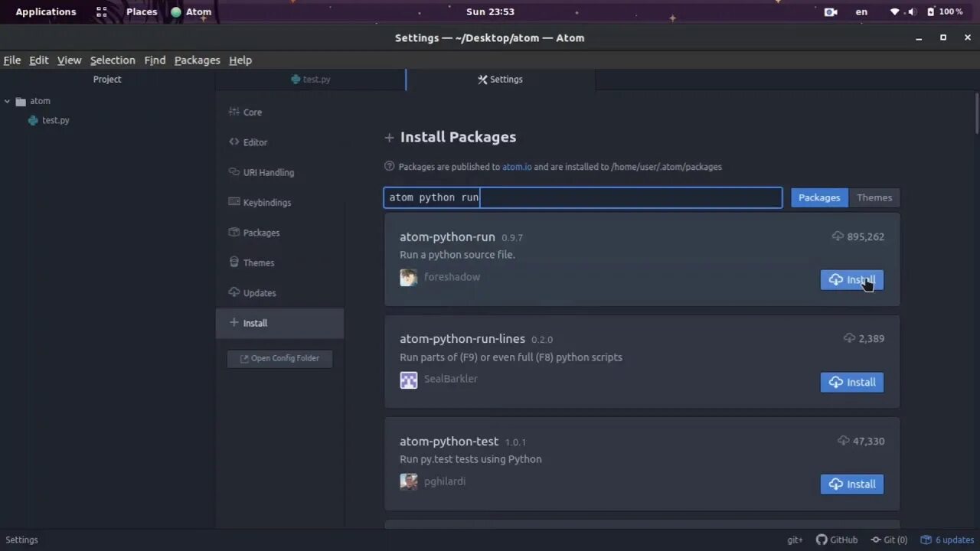
Task: Click the foreshadow author avatar
Action: (x=409, y=277)
